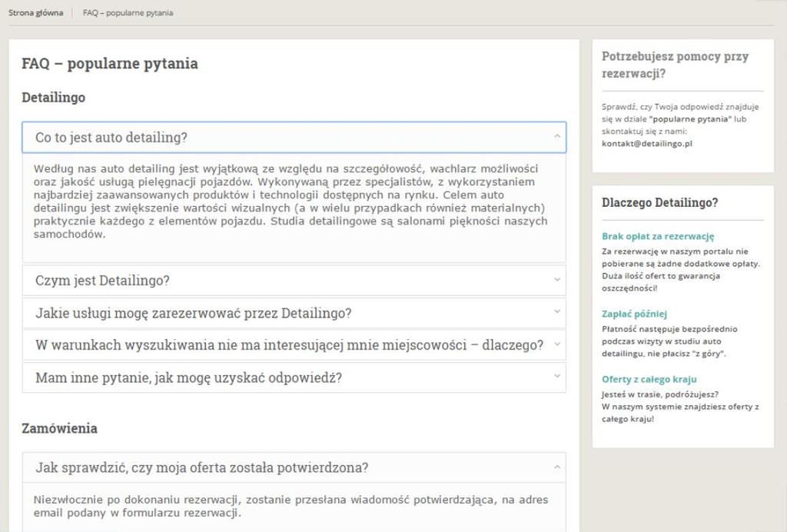Click the auto detailing answer paragraph
This screenshot has width=787, height=532.
(x=291, y=201)
